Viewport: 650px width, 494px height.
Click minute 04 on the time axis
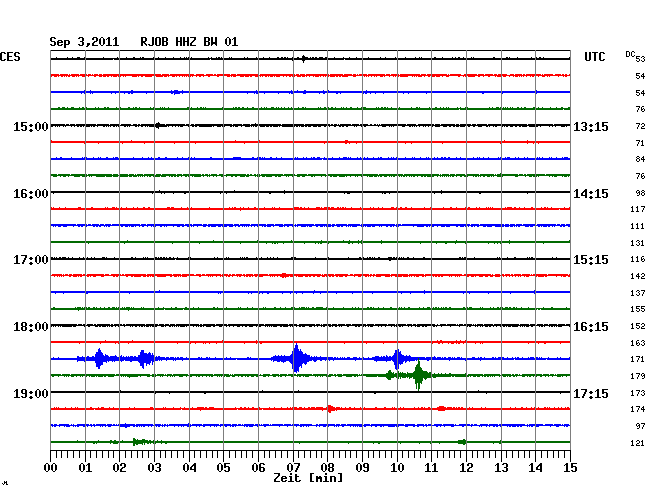(x=189, y=468)
